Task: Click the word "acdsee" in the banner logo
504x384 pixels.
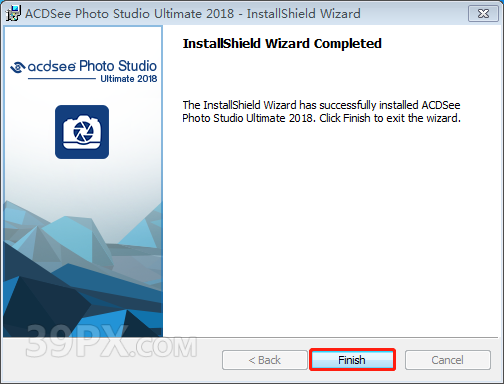Action: pyautogui.click(x=52, y=67)
